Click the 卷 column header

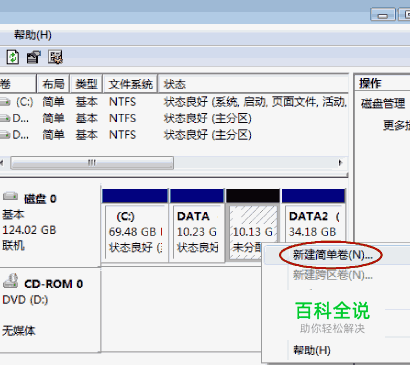[18, 84]
